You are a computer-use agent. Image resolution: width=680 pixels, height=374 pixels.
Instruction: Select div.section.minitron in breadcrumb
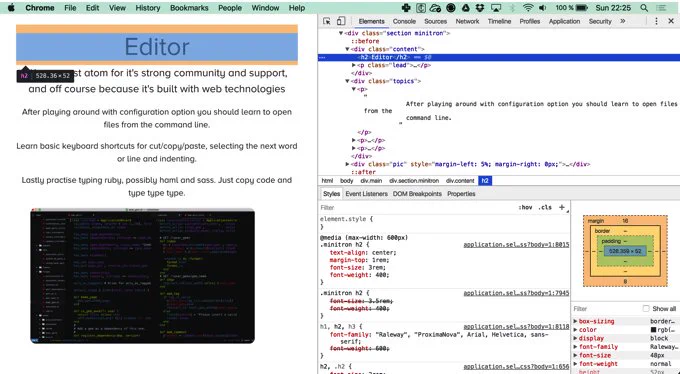pyautogui.click(x=414, y=181)
